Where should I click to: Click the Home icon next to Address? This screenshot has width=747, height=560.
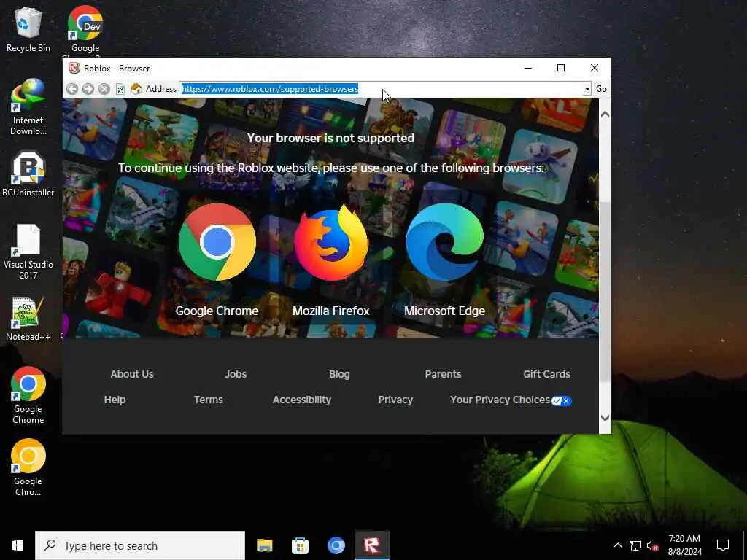[136, 89]
